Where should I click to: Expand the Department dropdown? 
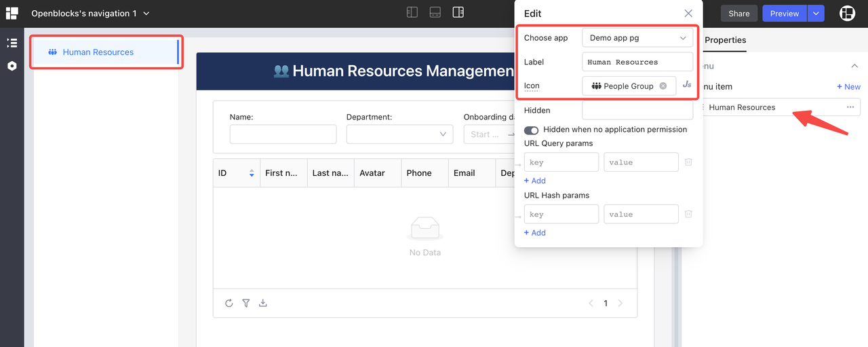(399, 134)
